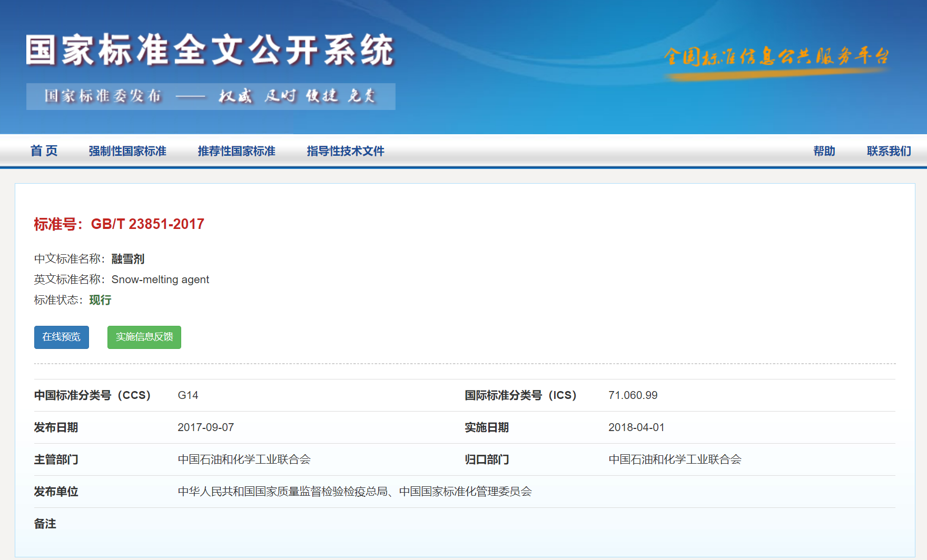The height and width of the screenshot is (560, 927).
Task: Click the 全国标准信息公共服务平台 calligraphy logo
Action: [x=776, y=57]
